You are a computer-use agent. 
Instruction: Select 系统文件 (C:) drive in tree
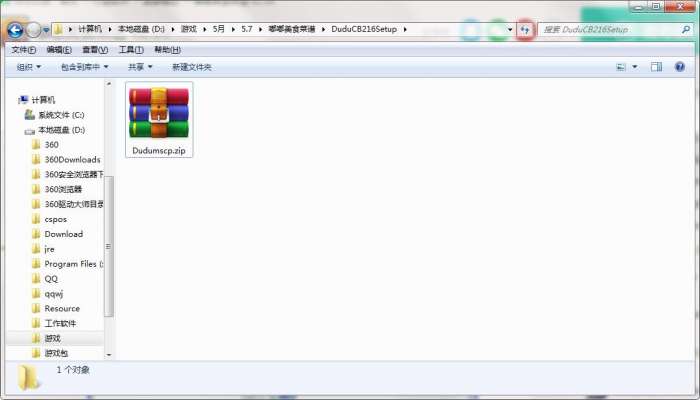pyautogui.click(x=61, y=115)
